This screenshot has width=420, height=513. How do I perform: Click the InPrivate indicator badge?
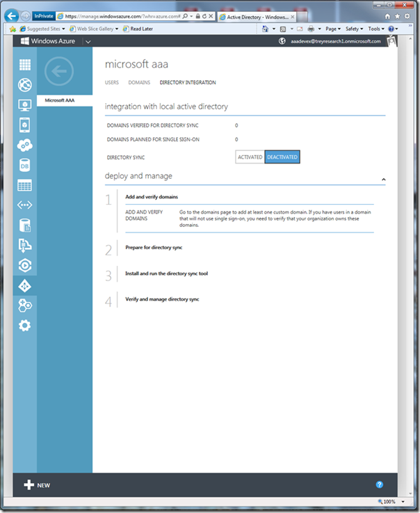[x=44, y=16]
